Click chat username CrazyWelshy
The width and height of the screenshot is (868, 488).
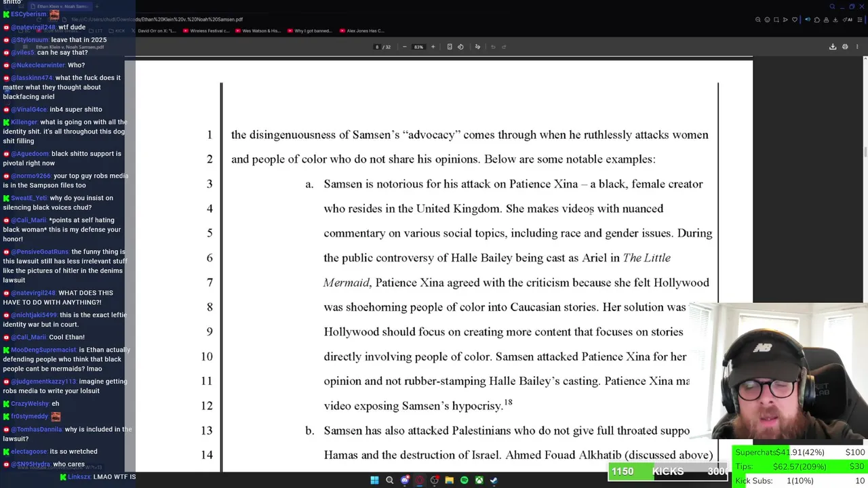(30, 404)
